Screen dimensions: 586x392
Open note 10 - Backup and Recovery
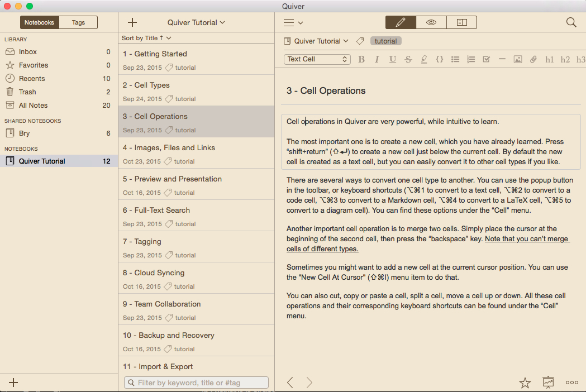pos(196,341)
